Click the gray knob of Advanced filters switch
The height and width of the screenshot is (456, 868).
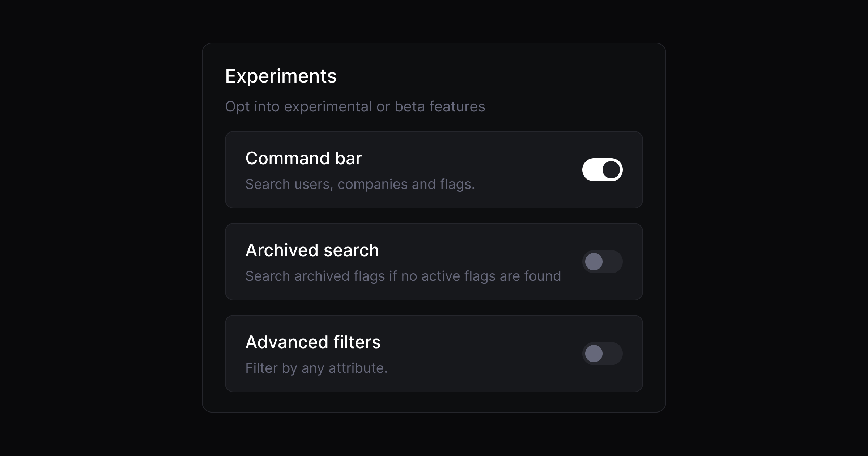593,354
